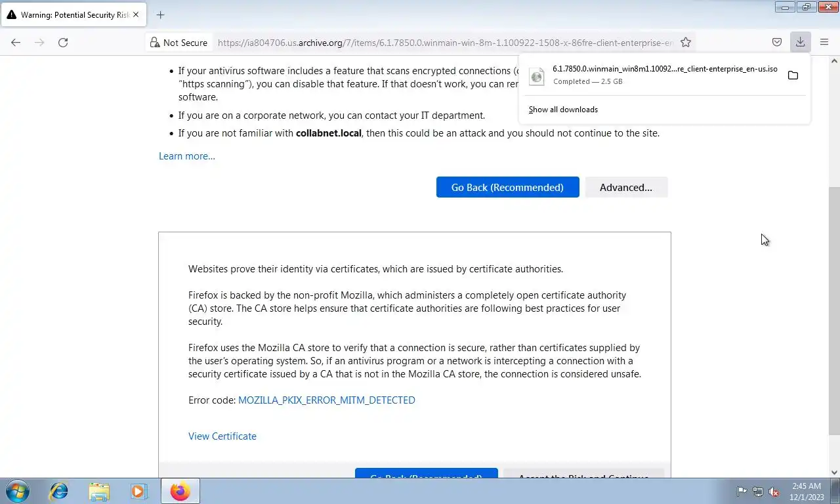Click the Firefox taskbar button
This screenshot has width=840, height=504.
(x=180, y=491)
